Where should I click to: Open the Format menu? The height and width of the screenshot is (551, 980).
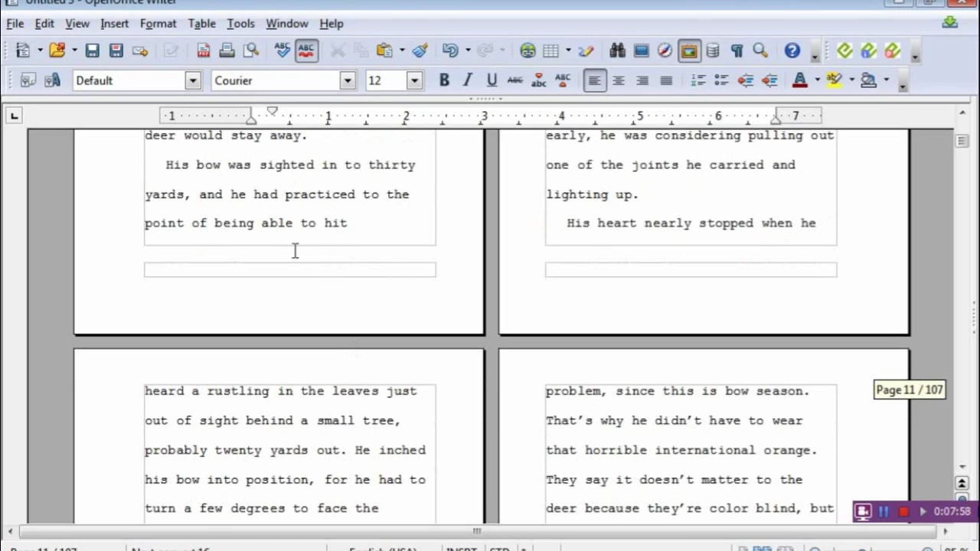pos(158,24)
